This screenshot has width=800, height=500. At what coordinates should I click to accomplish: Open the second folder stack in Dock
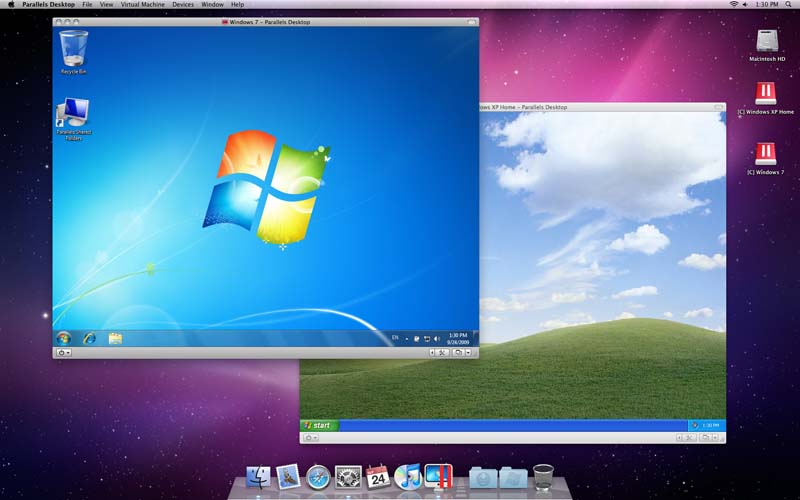513,478
